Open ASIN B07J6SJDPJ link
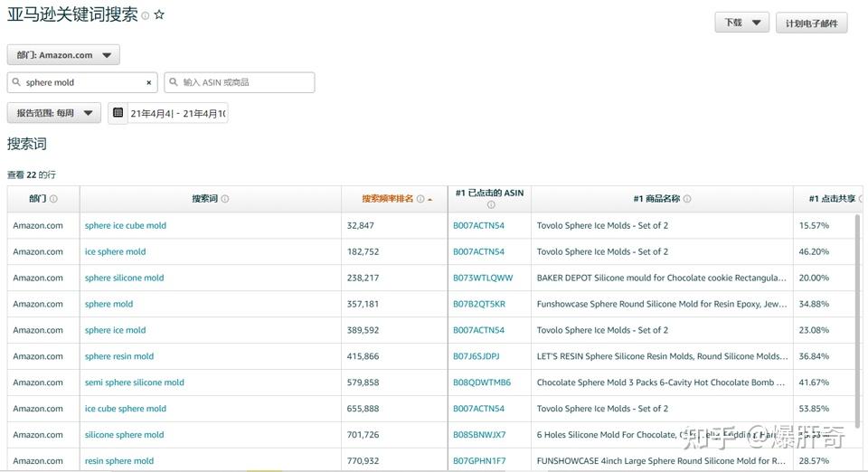Image resolution: width=868 pixels, height=472 pixels. pyautogui.click(x=476, y=356)
